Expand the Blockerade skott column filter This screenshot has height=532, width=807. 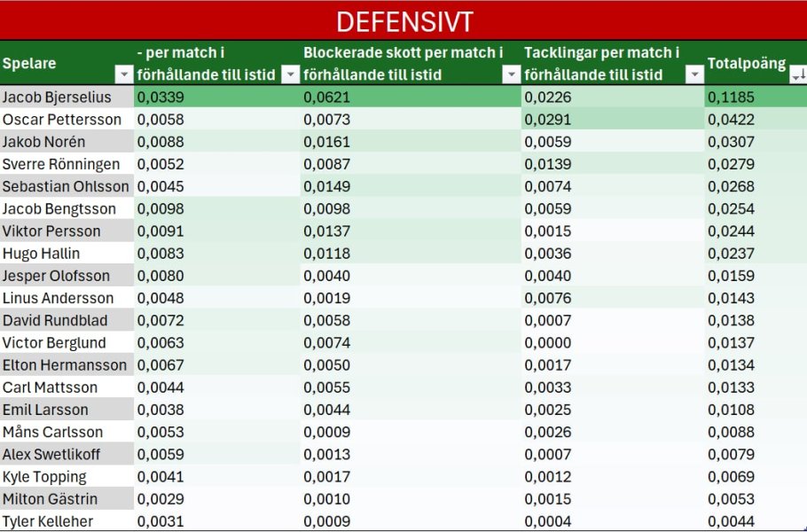pyautogui.click(x=511, y=75)
